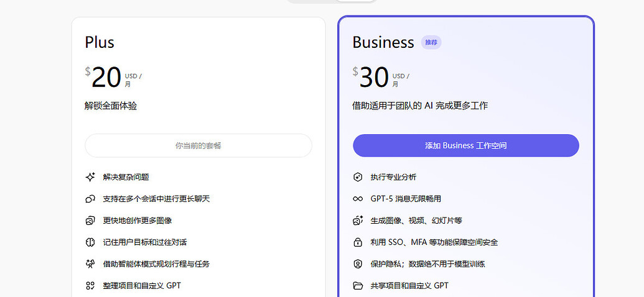
Task: Click 整理项目和自定义 GPT feature text
Action: [142, 286]
